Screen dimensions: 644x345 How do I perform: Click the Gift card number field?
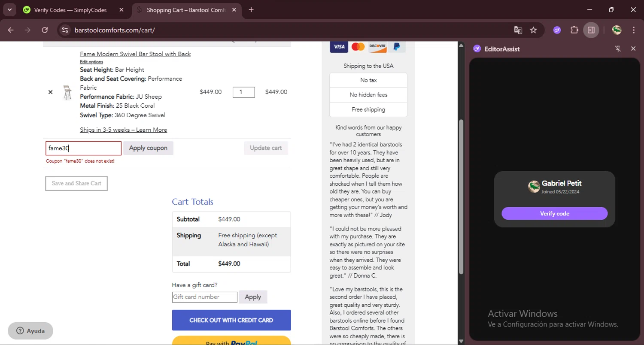point(204,297)
